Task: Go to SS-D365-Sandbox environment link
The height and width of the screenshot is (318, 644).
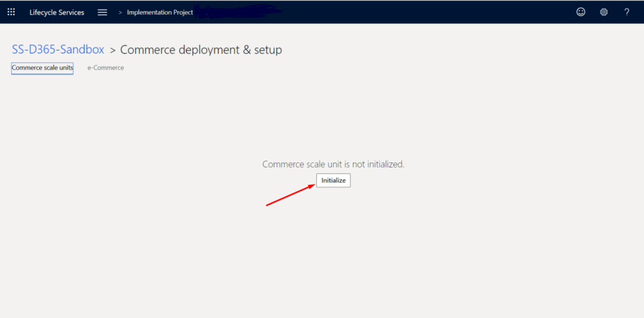Action: 58,50
